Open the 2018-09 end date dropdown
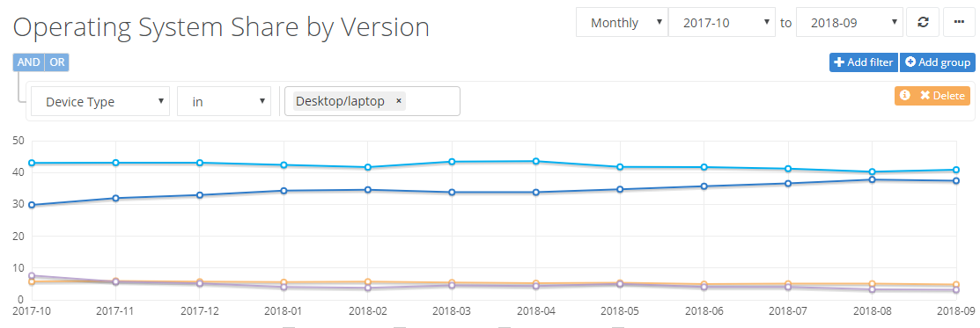This screenshot has height=328, width=980. (x=850, y=23)
